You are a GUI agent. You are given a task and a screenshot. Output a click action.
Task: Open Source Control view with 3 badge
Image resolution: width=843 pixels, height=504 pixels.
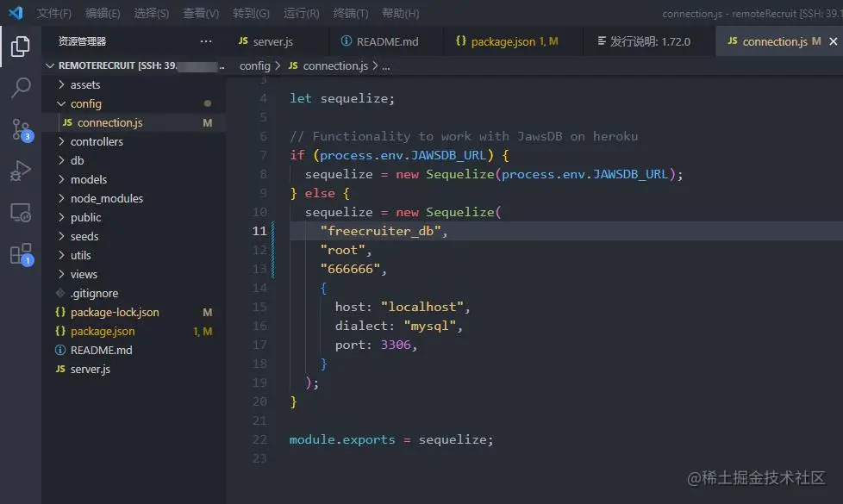pyautogui.click(x=22, y=130)
